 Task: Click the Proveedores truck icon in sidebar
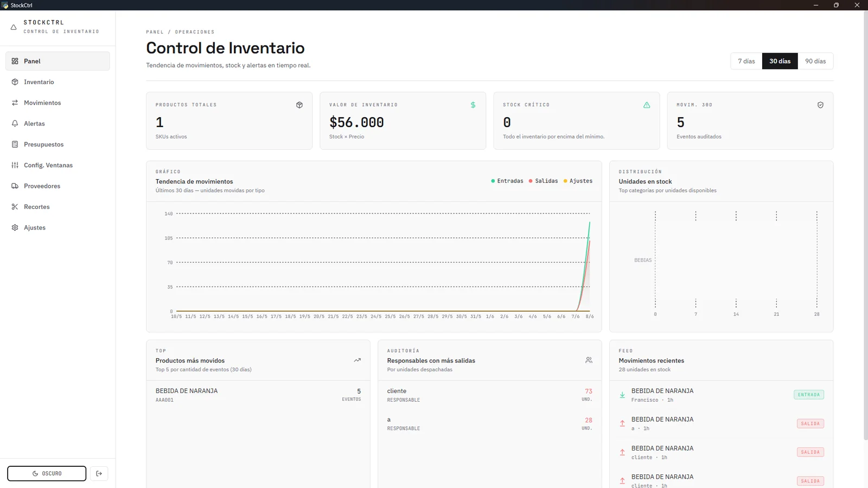click(15, 186)
